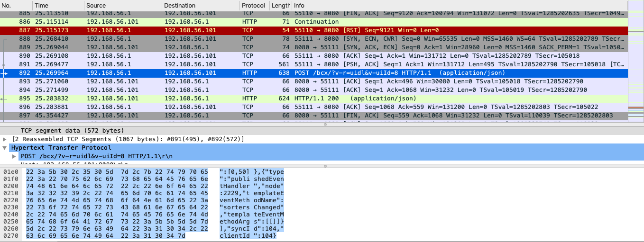This screenshot has height=242, width=644.
Task: Select 'TCP segment data (572 bytes)' detail line
Action: (73, 131)
